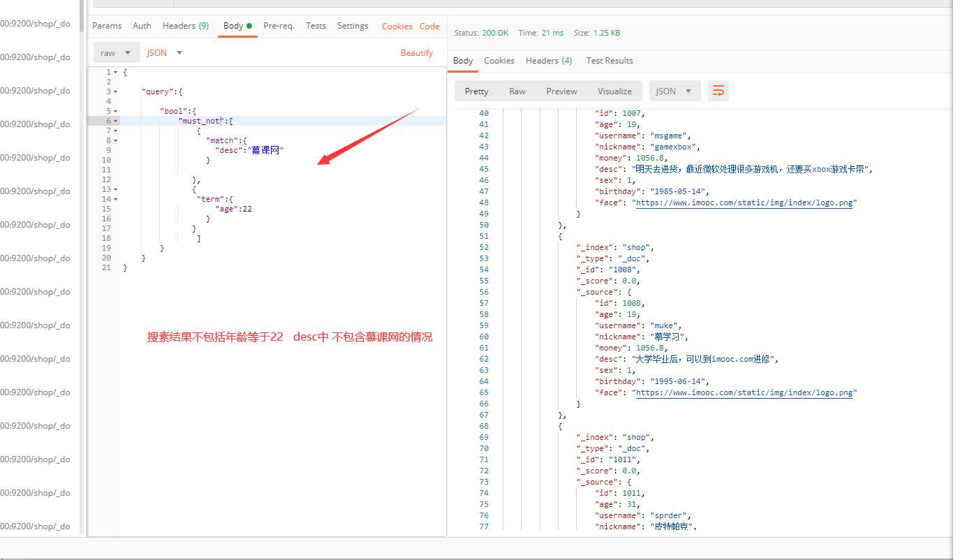
Task: Collapse the object fold arrow at line 13
Action: click(115, 190)
